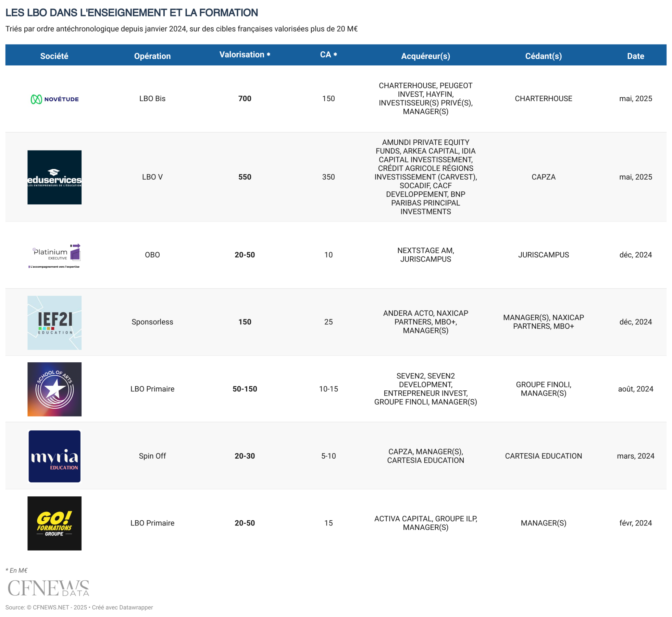Click IEF2I's date 'déc, 2024'
The image size is (672, 617).
pyautogui.click(x=635, y=322)
